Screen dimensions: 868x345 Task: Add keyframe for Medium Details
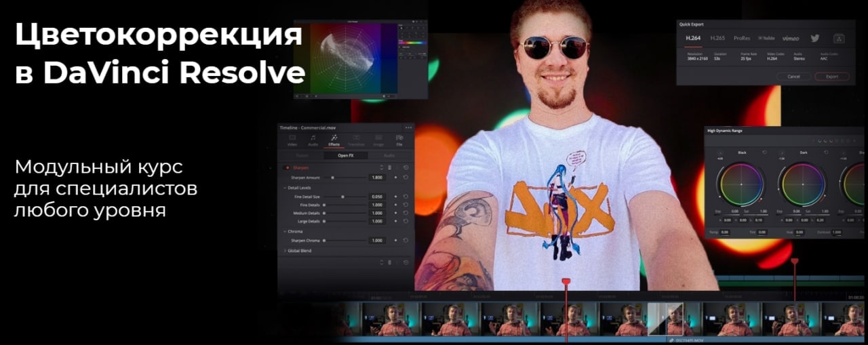pos(396,213)
